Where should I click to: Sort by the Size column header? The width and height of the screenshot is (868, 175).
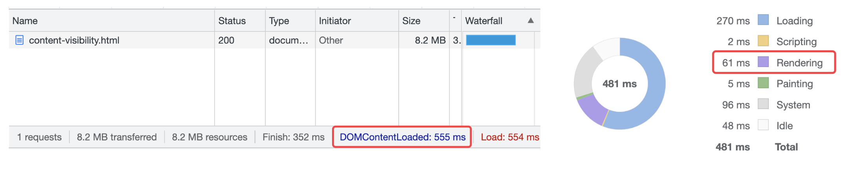411,21
